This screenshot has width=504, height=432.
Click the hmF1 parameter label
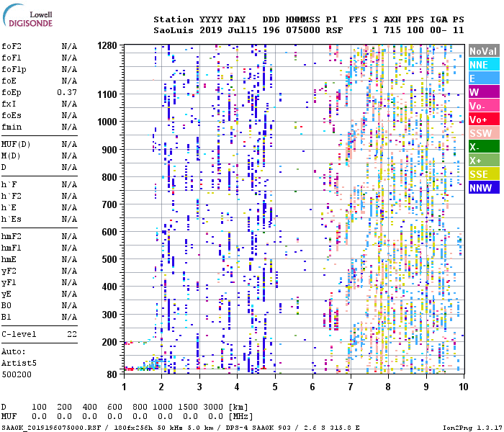tap(12, 248)
